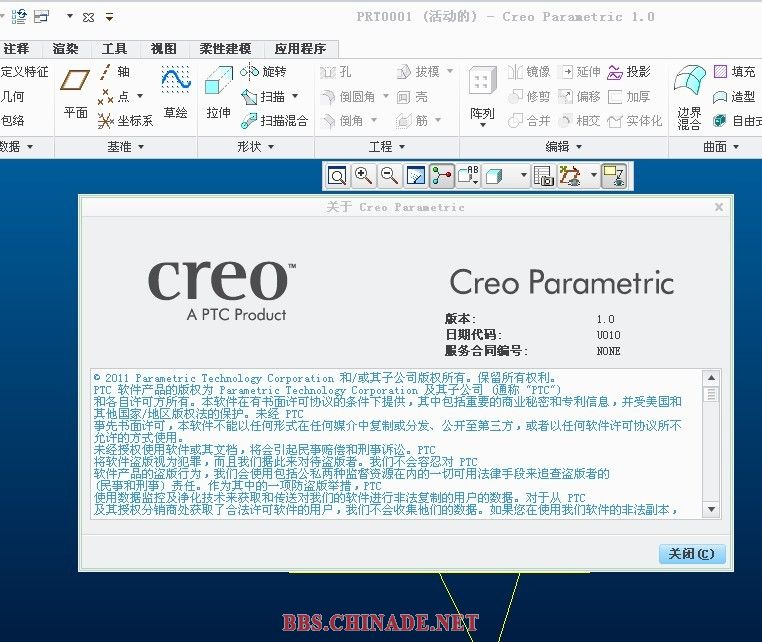Viewport: 762px width, 642px height.
Task: Select the 应用程序 ribbon tab
Action: pyautogui.click(x=300, y=49)
